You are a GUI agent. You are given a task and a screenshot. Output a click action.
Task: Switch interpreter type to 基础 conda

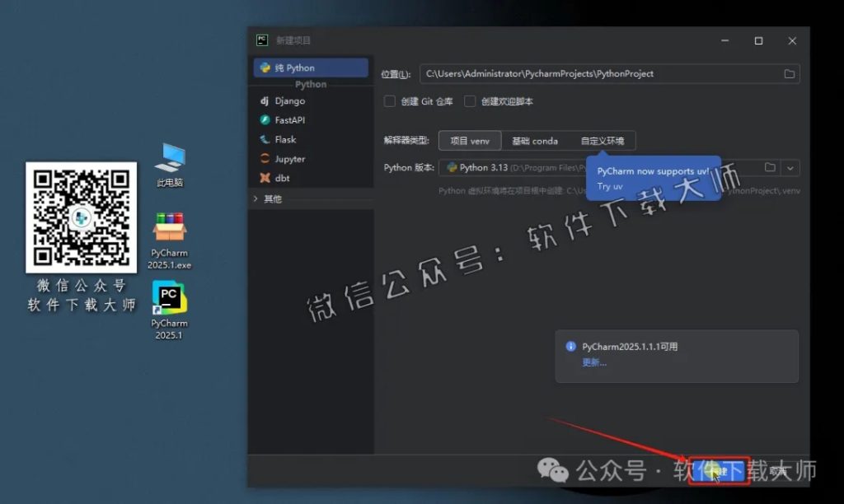click(535, 140)
